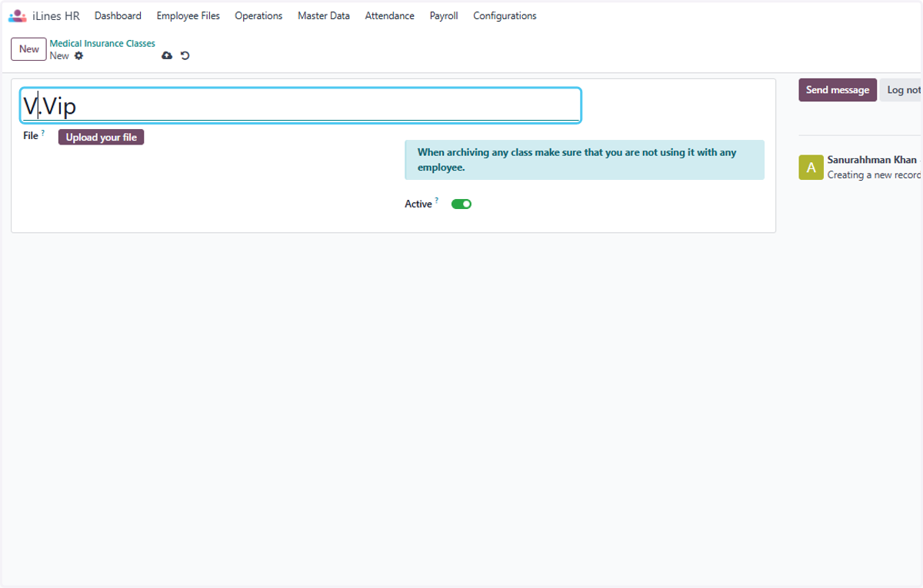Open the Master Data menu

tap(324, 15)
